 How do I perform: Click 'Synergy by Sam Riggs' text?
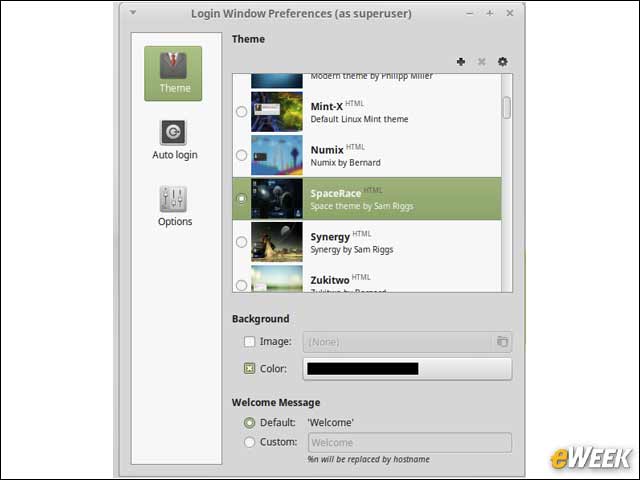point(351,250)
